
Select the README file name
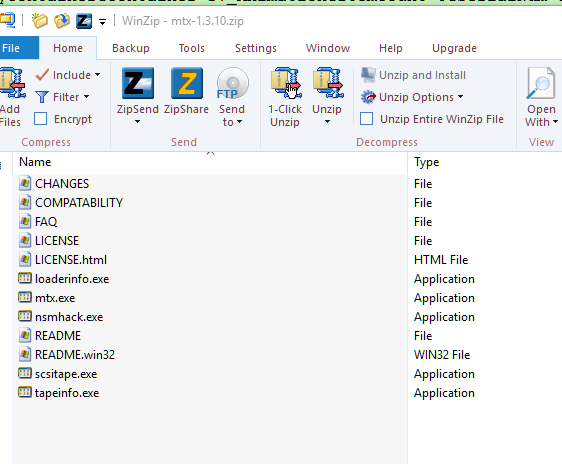(58, 336)
